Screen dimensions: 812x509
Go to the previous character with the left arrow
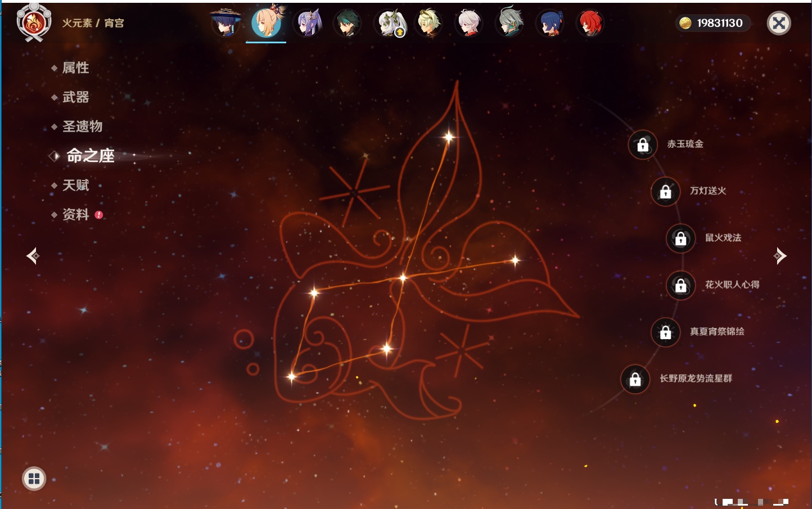click(x=33, y=256)
